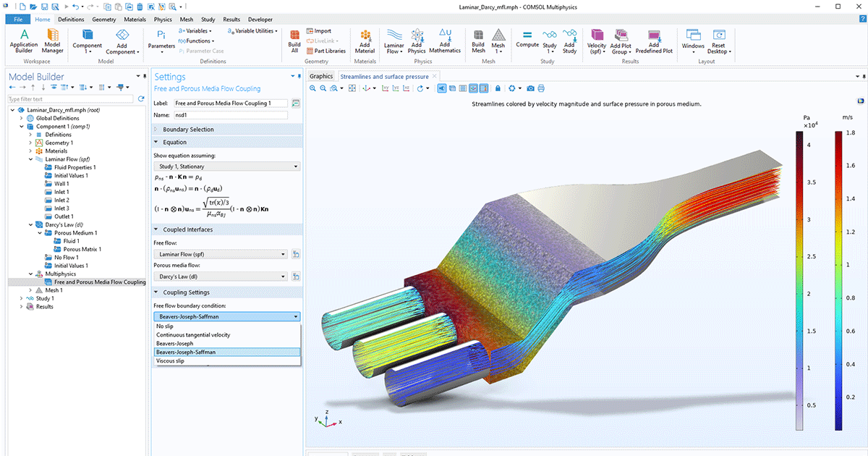
Task: Click the Compute button
Action: [527, 39]
